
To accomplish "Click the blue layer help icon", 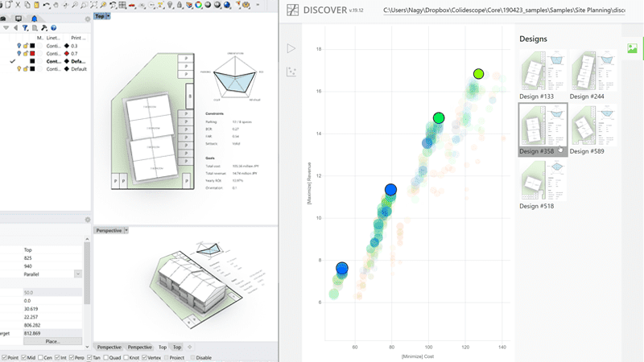I will pos(53,28).
